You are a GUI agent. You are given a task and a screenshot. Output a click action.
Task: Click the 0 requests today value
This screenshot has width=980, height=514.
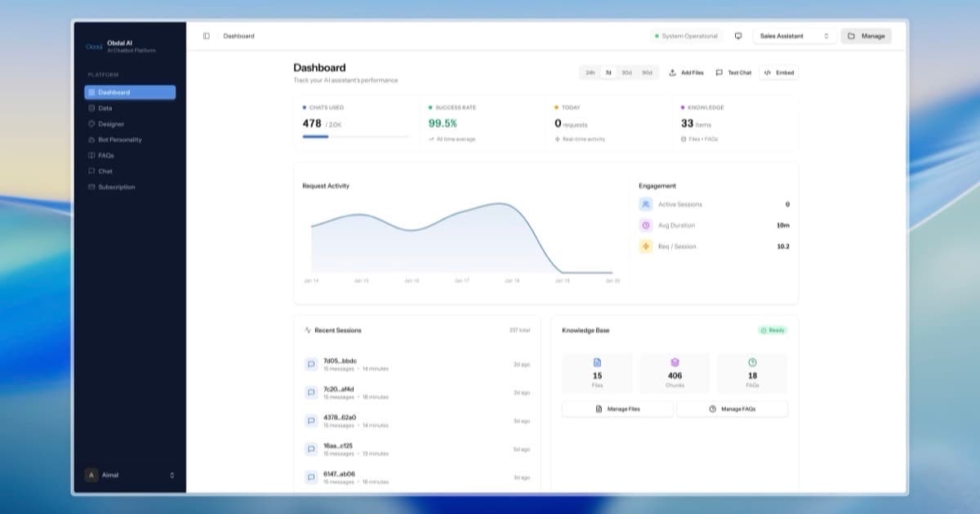(x=571, y=123)
